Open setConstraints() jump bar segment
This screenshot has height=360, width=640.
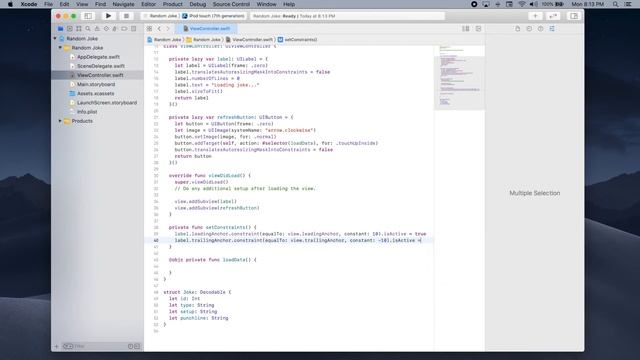point(298,40)
